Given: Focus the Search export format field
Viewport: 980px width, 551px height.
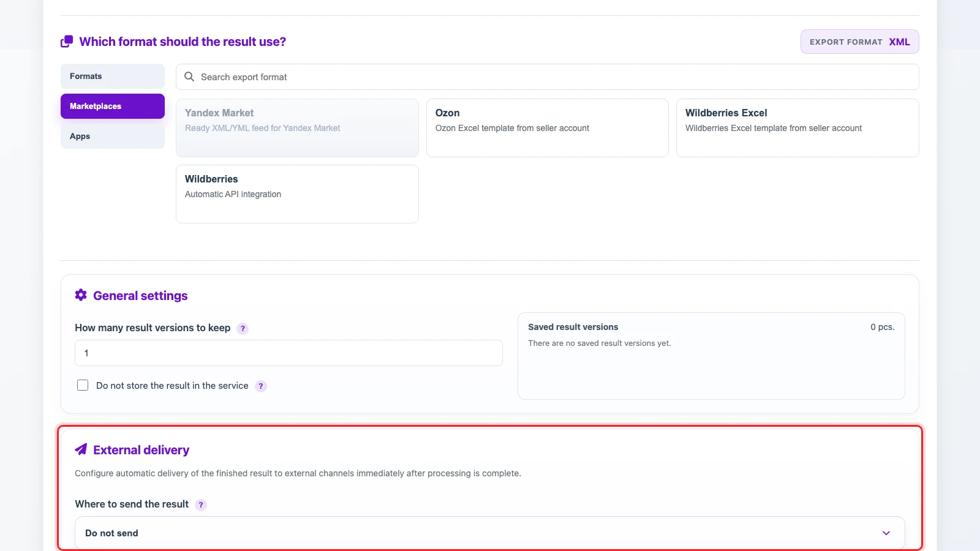Looking at the screenshot, I should pyautogui.click(x=547, y=77).
